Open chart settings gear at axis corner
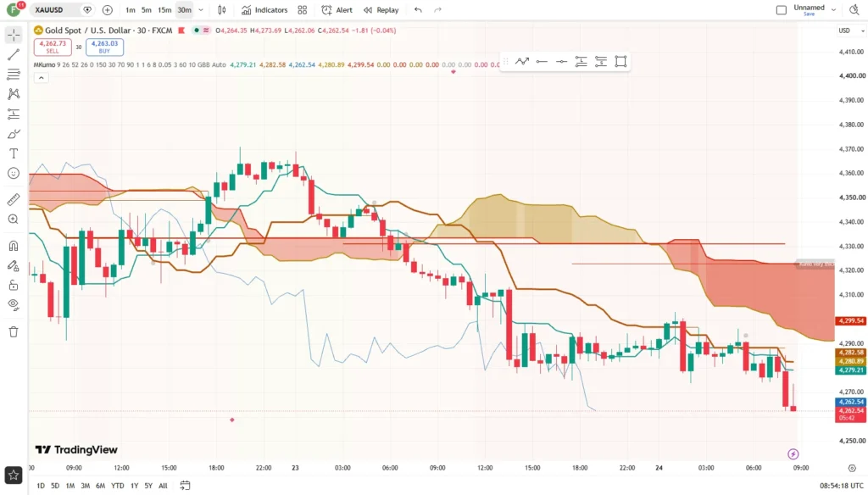The height and width of the screenshot is (495, 868). [851, 468]
